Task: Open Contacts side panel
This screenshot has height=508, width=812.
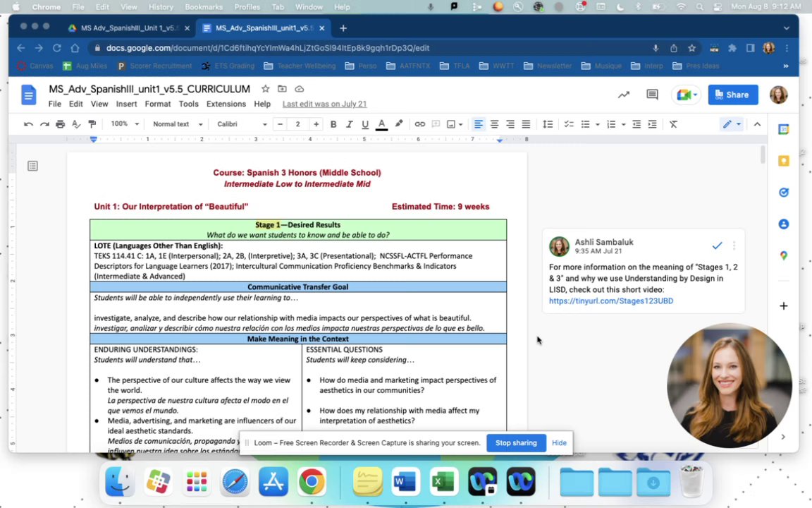Action: [x=784, y=224]
